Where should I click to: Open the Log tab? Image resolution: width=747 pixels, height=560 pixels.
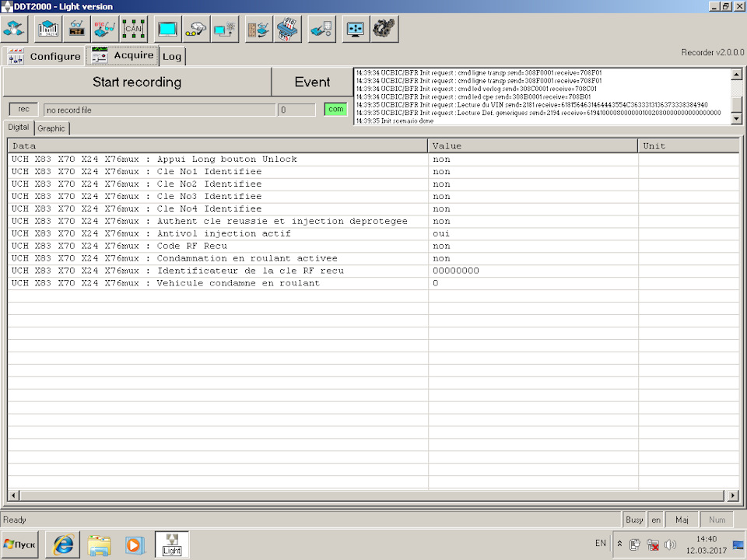pos(171,57)
